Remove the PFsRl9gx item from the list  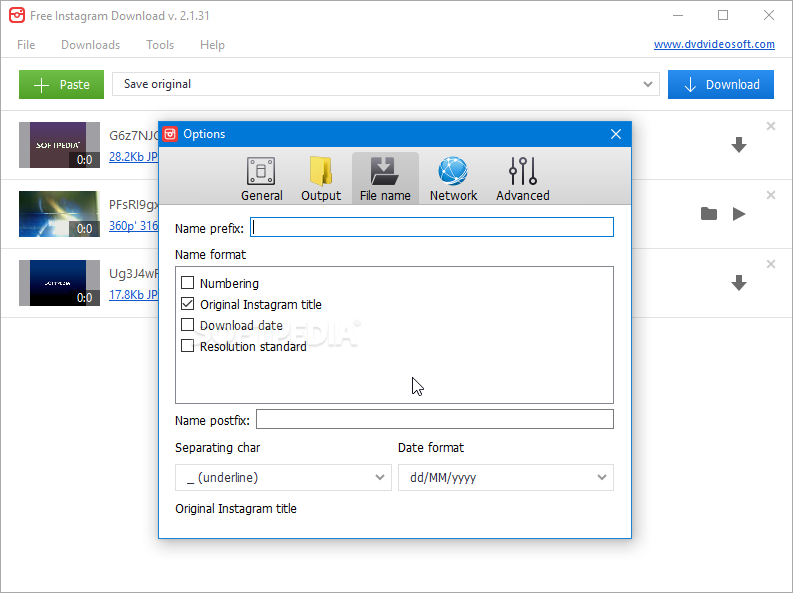tap(771, 195)
